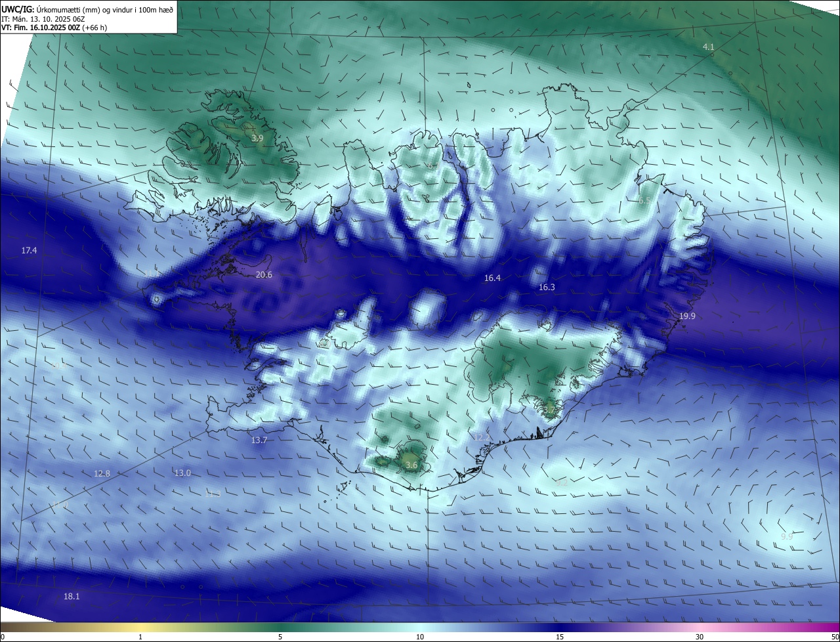The width and height of the screenshot is (840, 642).
Task: Click the 19.9 value label
Action: coord(687,316)
